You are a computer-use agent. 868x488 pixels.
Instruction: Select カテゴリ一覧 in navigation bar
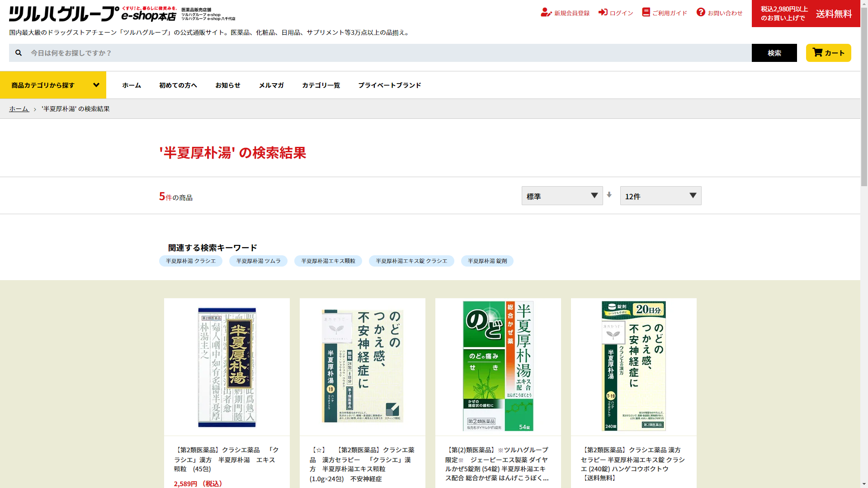point(321,85)
